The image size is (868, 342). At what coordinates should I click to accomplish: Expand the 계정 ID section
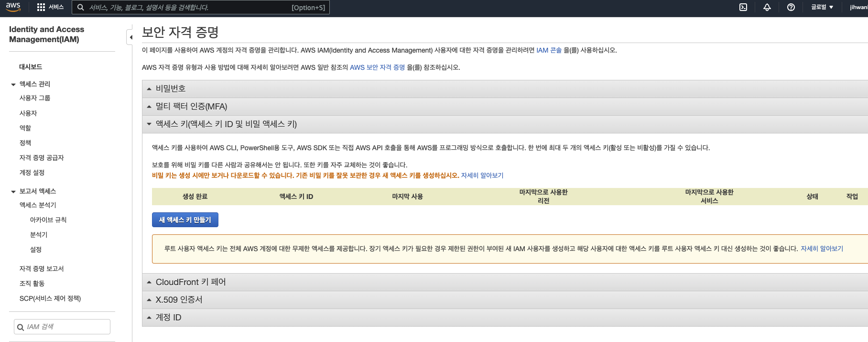[x=505, y=318]
